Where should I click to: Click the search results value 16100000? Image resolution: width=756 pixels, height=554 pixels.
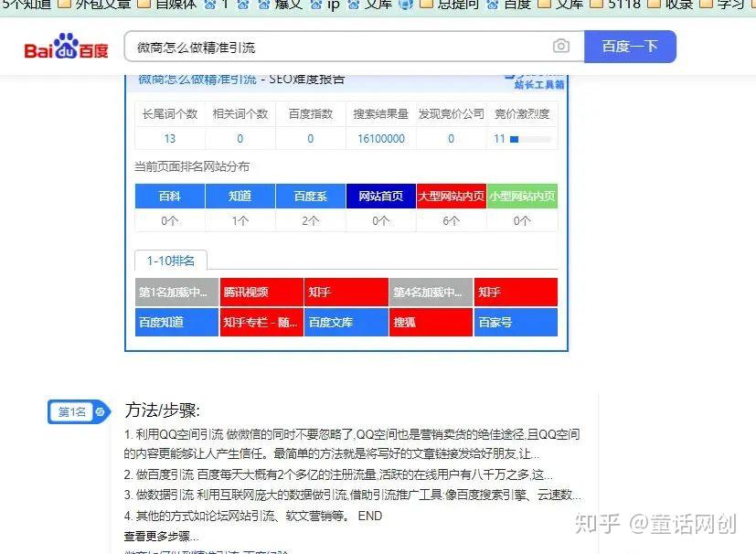pyautogui.click(x=381, y=139)
